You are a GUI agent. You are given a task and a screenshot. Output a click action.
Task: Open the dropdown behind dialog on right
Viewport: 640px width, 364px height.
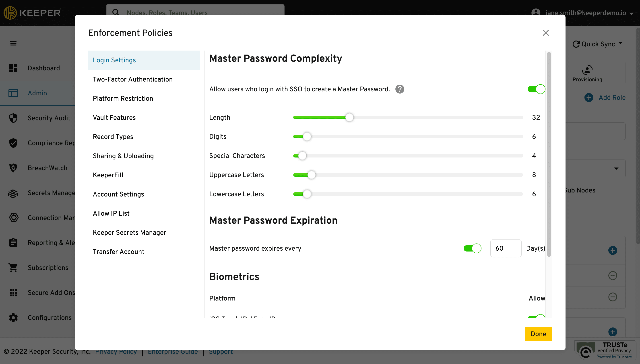click(616, 168)
